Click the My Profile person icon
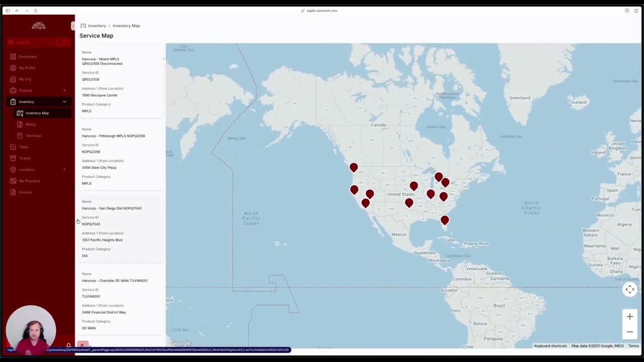 tap(13, 68)
